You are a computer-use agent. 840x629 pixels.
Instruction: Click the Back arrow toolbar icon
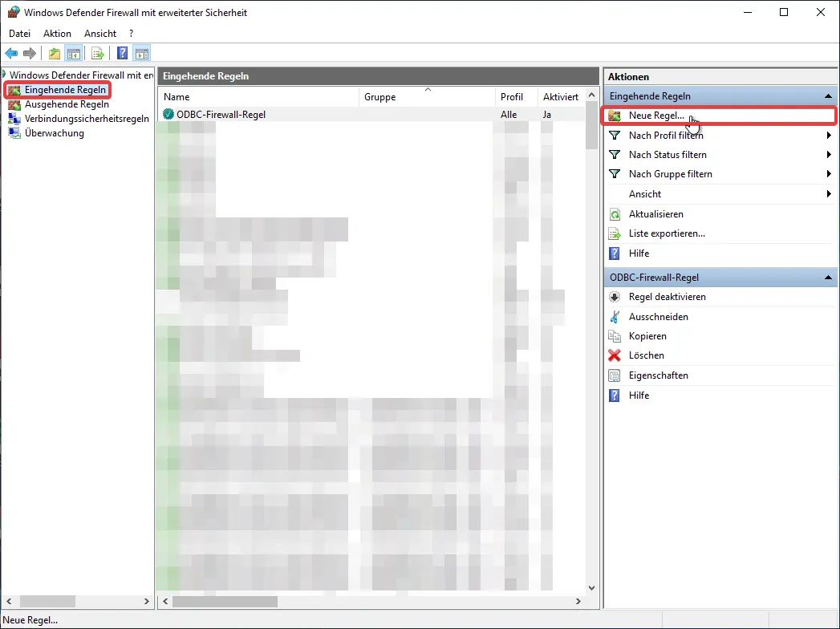(11, 53)
